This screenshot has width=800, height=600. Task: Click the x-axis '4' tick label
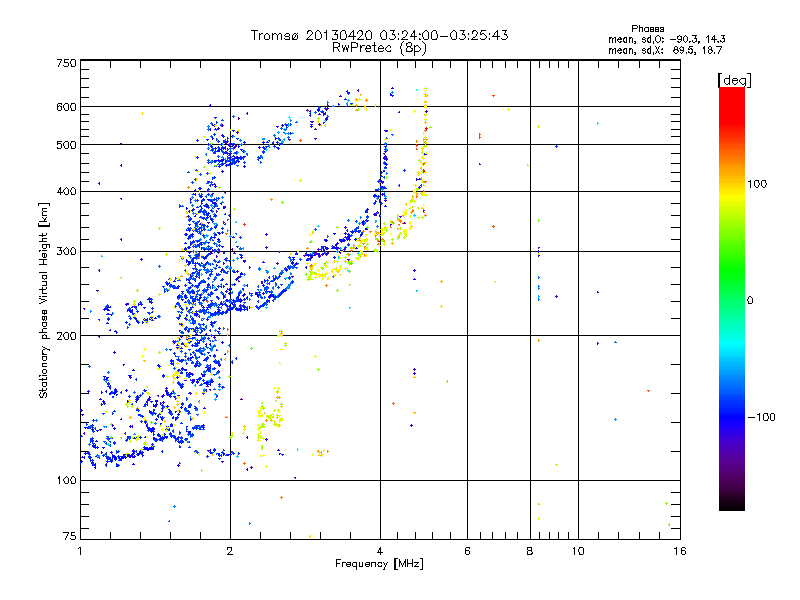click(380, 551)
